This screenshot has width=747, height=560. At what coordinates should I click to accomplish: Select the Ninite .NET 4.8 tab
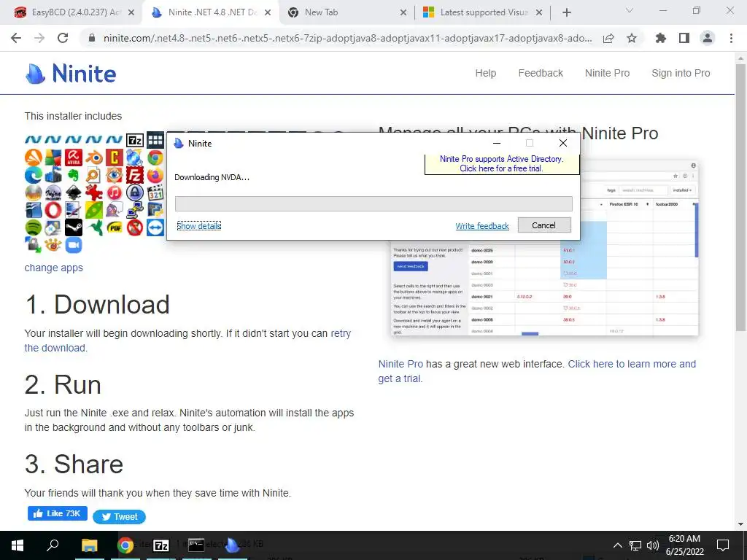point(212,12)
